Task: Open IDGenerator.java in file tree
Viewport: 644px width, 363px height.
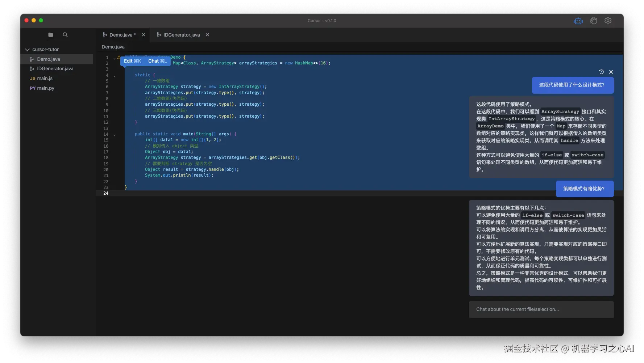Action: 57,69
